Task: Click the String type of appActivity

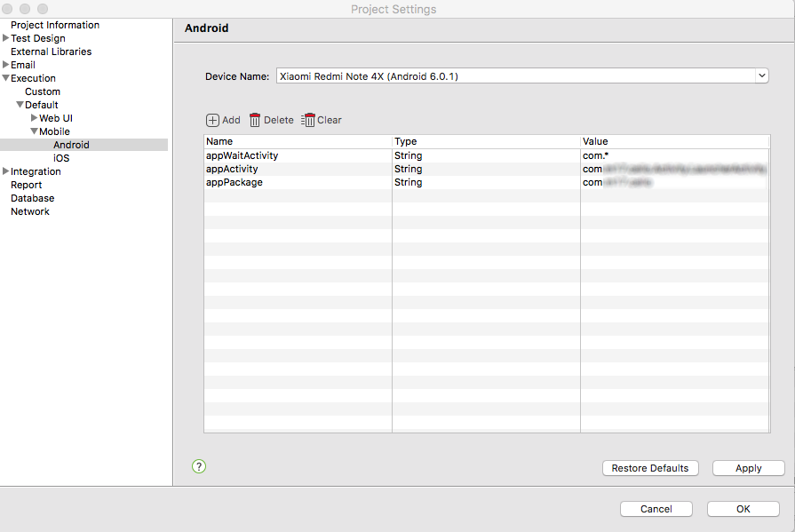Action: pyautogui.click(x=486, y=169)
